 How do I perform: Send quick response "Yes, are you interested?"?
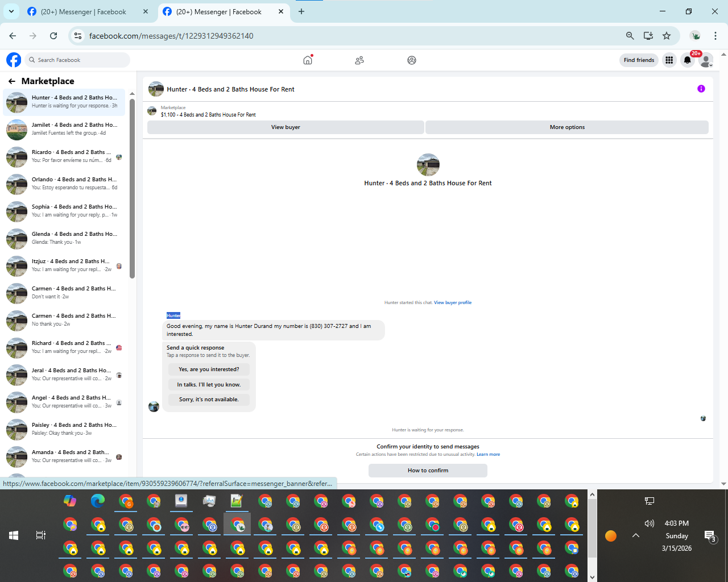pos(209,369)
